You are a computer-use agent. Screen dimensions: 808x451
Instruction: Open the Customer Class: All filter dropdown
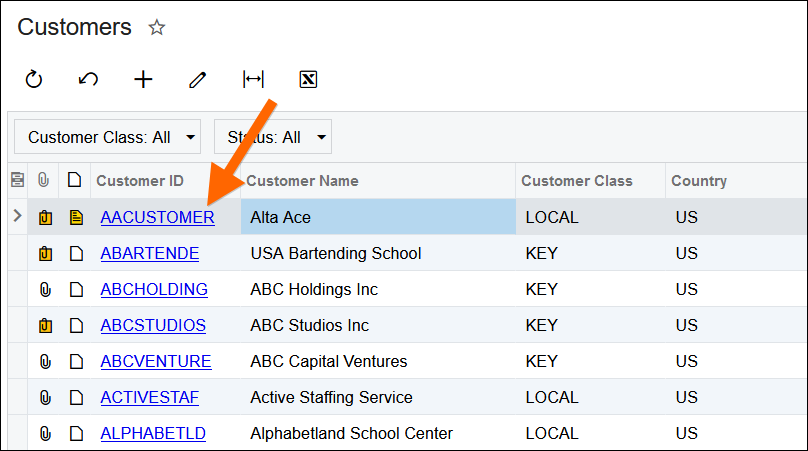coord(107,137)
